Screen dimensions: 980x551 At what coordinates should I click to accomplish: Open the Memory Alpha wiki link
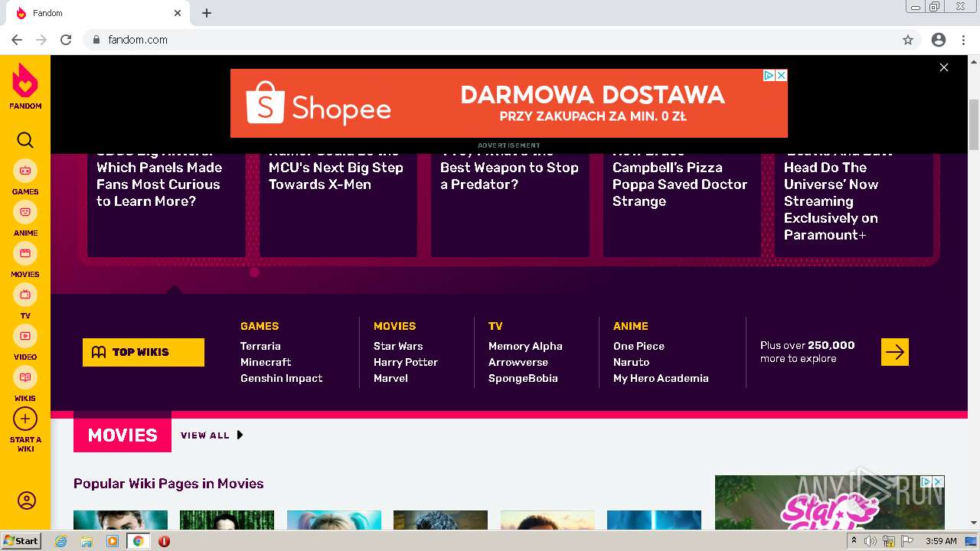point(525,346)
